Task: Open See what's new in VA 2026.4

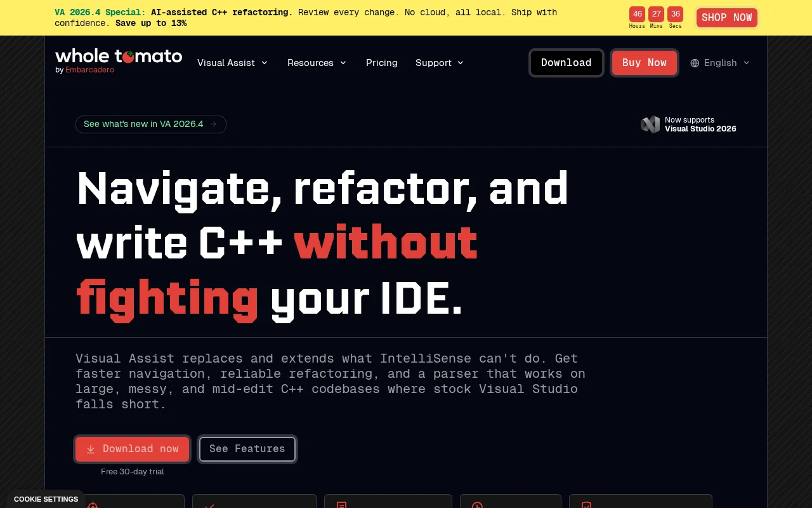Action: coord(150,124)
